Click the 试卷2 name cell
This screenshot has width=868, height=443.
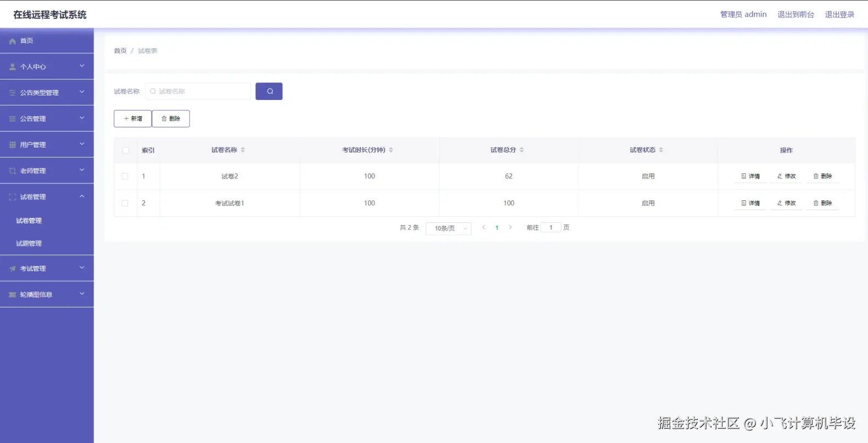click(x=230, y=176)
